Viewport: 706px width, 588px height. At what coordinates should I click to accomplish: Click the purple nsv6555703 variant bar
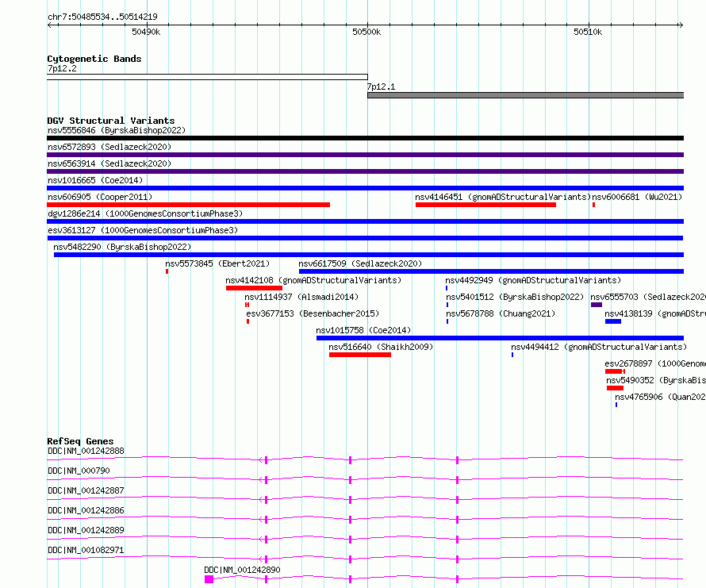click(597, 305)
